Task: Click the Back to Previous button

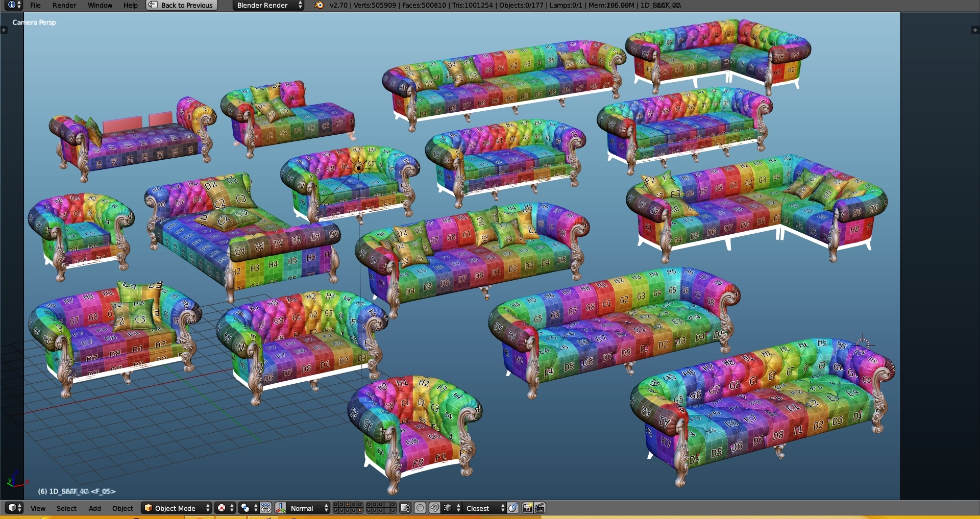Action: pos(181,5)
